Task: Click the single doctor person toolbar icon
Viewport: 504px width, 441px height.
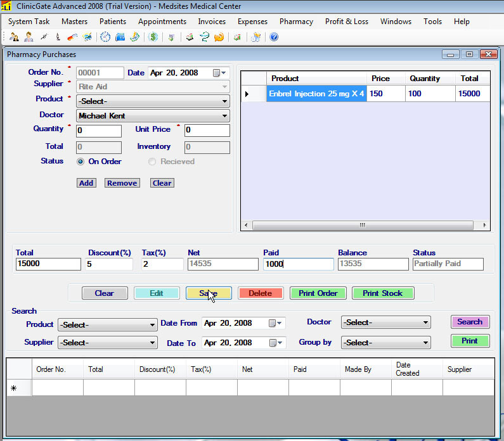Action: [29, 37]
